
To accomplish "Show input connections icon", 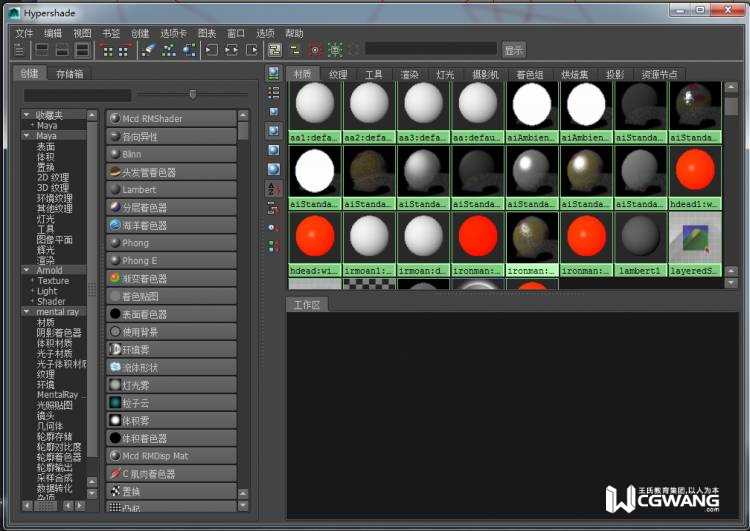I will click(x=211, y=50).
